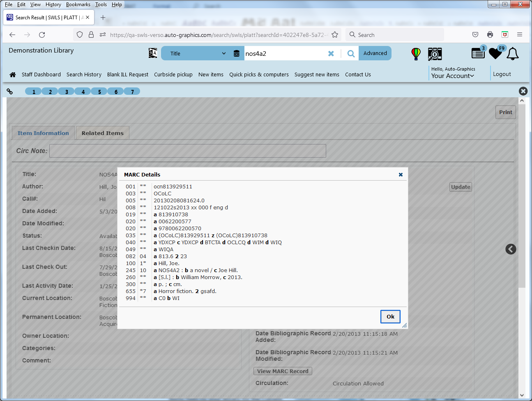The width and height of the screenshot is (532, 401).
Task: Close the MARC Details dialog with X
Action: 401,174
